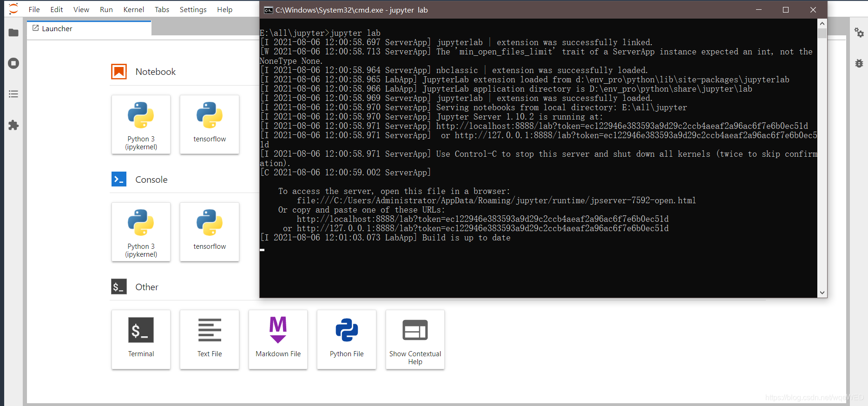This screenshot has height=406, width=868.
Task: Open Debugger bug icon on right sidebar
Action: click(859, 63)
